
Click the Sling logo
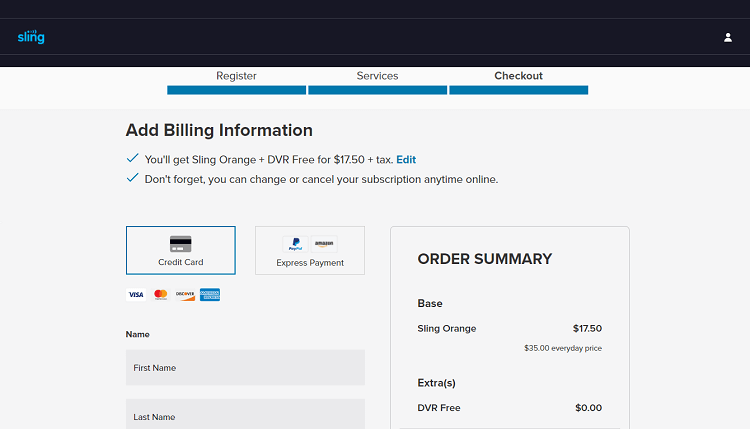coord(31,37)
